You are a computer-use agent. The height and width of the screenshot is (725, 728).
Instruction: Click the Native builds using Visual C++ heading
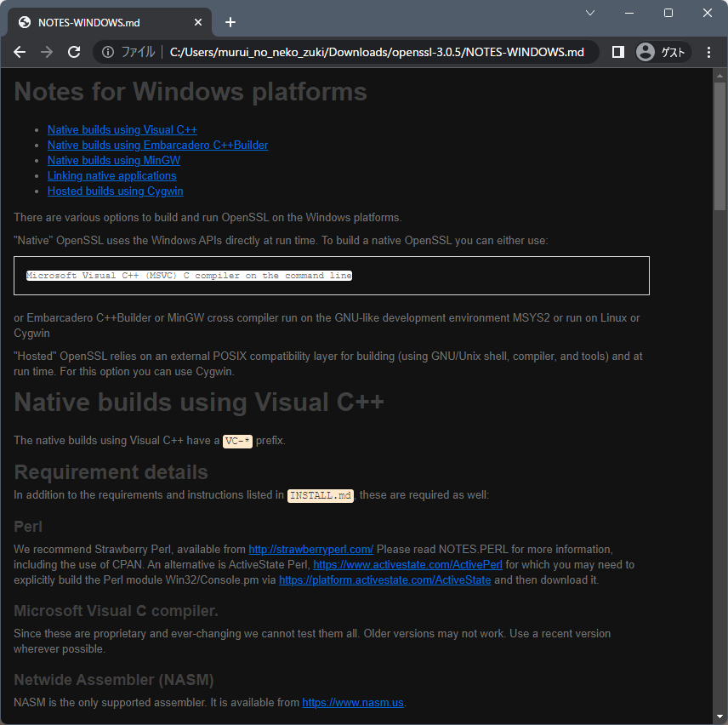(x=199, y=402)
